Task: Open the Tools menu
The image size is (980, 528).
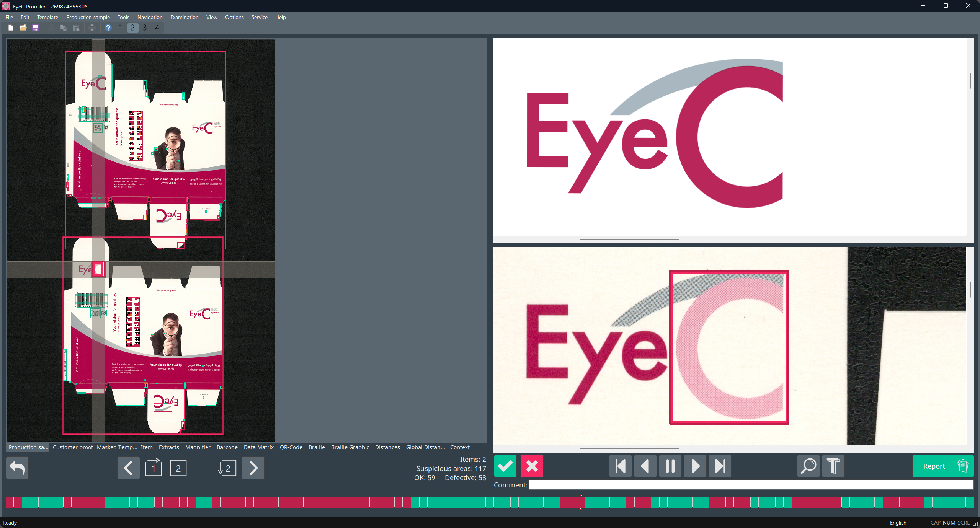Action: click(123, 17)
